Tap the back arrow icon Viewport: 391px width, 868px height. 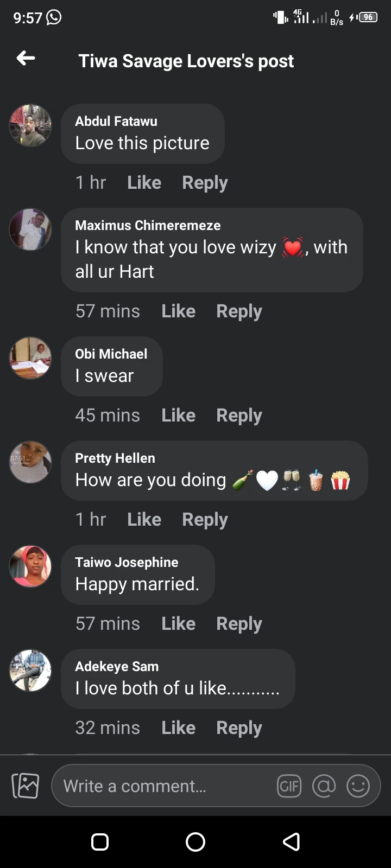coord(26,59)
